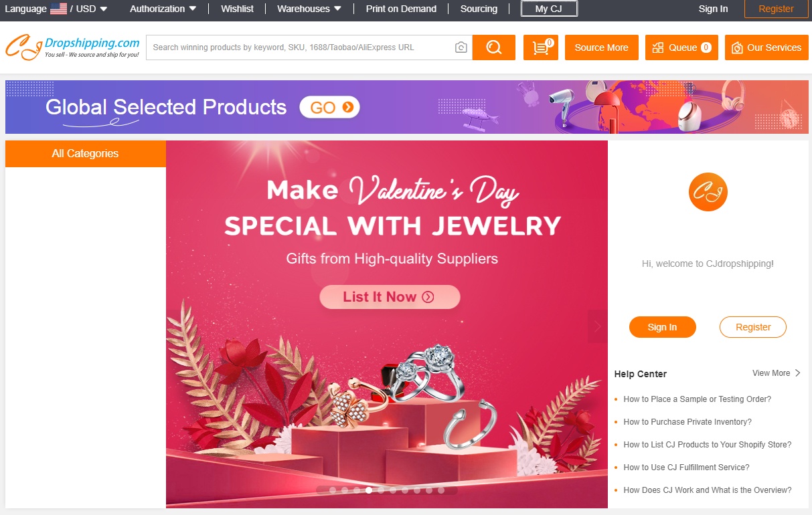Screen dimensions: 812x515
Task: Click the round orange CJ avatar
Action: [x=708, y=192]
